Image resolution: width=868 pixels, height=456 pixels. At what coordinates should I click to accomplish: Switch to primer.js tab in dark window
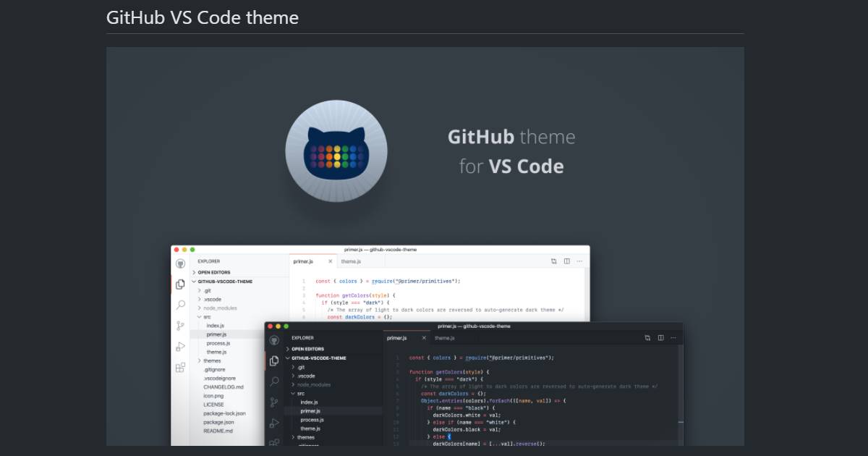coord(407,338)
